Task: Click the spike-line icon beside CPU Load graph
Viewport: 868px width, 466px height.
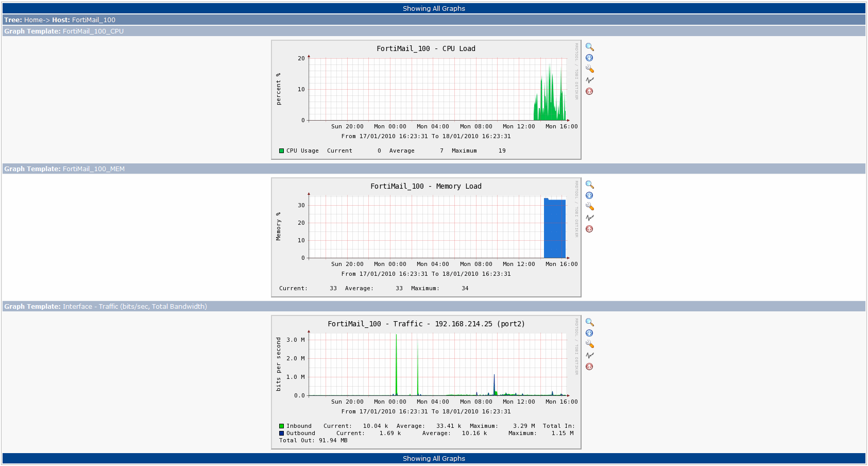Action: pyautogui.click(x=590, y=80)
